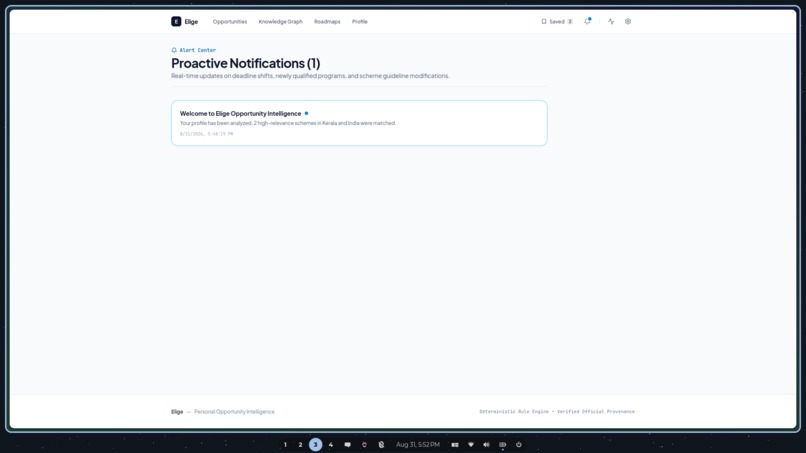The width and height of the screenshot is (806, 453).
Task: Click the Elige logo in the header
Action: (x=185, y=22)
